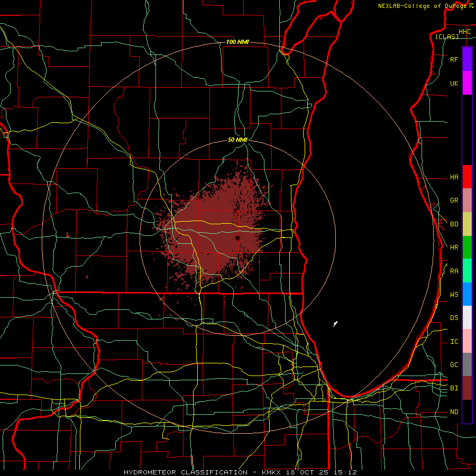
Task: Click the BD yellow legend swatch
Action: point(467,224)
